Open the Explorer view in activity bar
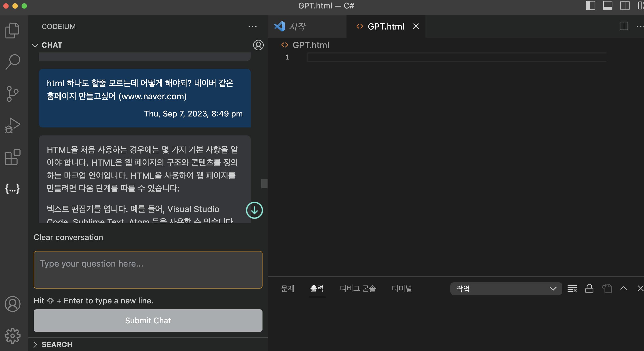The width and height of the screenshot is (644, 351). click(x=12, y=30)
